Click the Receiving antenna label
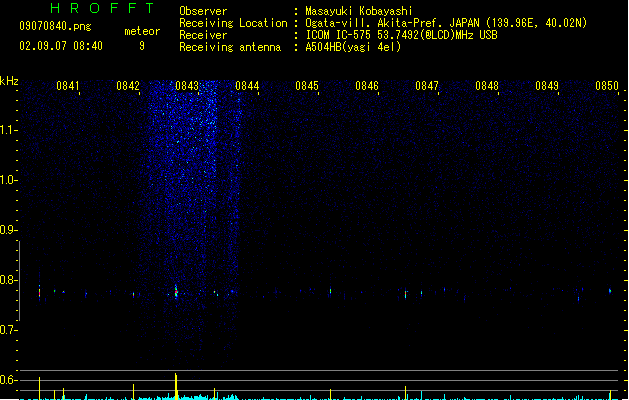Image resolution: width=629 pixels, height=400 pixels. [x=230, y=47]
